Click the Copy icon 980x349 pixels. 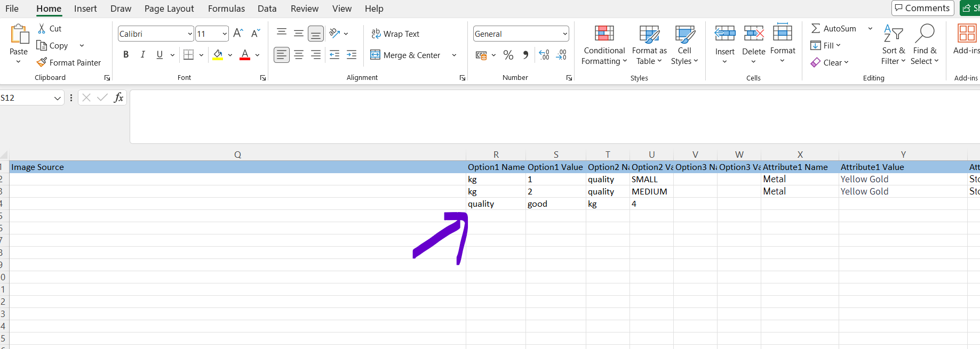(x=42, y=45)
